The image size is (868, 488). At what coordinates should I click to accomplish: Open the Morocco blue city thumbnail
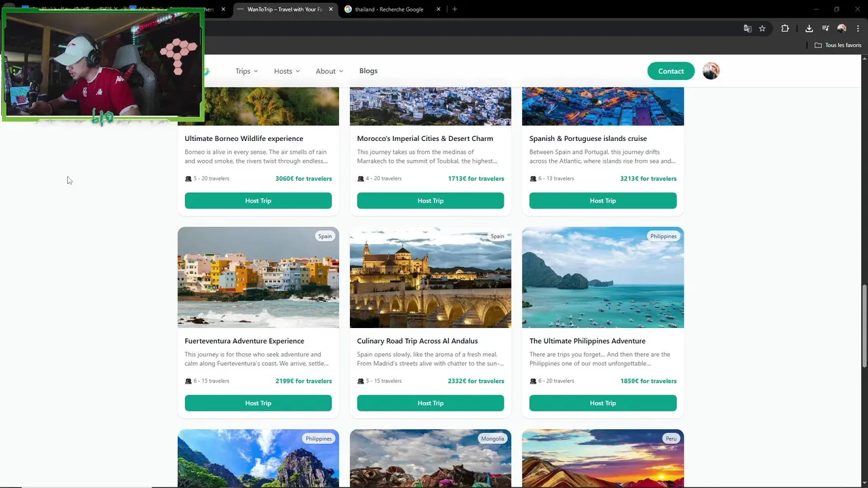pyautogui.click(x=431, y=106)
